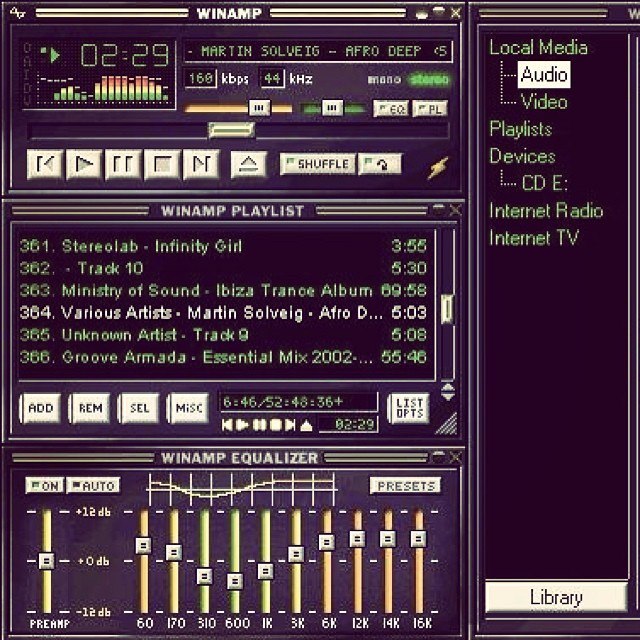The image size is (640, 640).
Task: Click the Previous track button in main window
Action: [45, 164]
